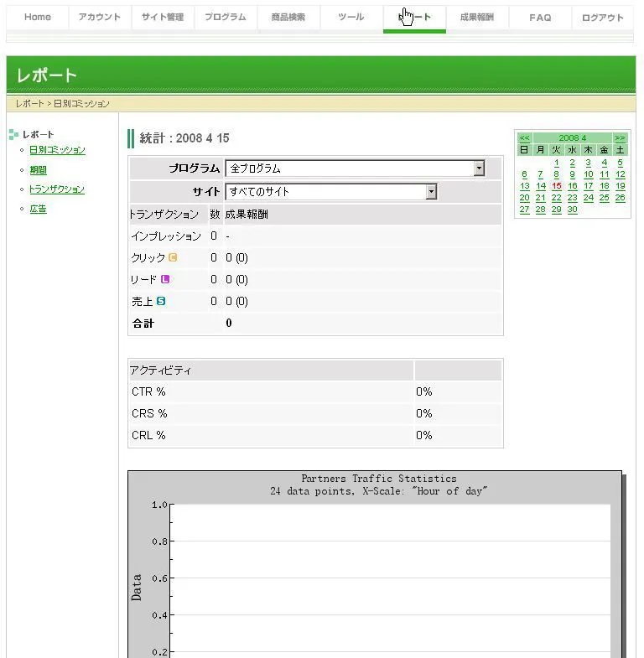
Task: Open 日別コミッション sidebar link
Action: 57,150
